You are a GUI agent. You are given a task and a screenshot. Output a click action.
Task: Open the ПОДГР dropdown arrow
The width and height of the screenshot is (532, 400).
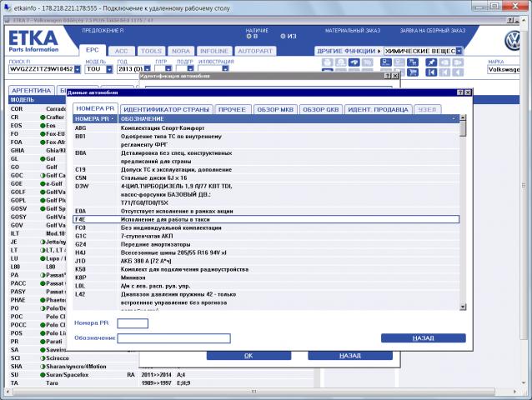click(190, 69)
